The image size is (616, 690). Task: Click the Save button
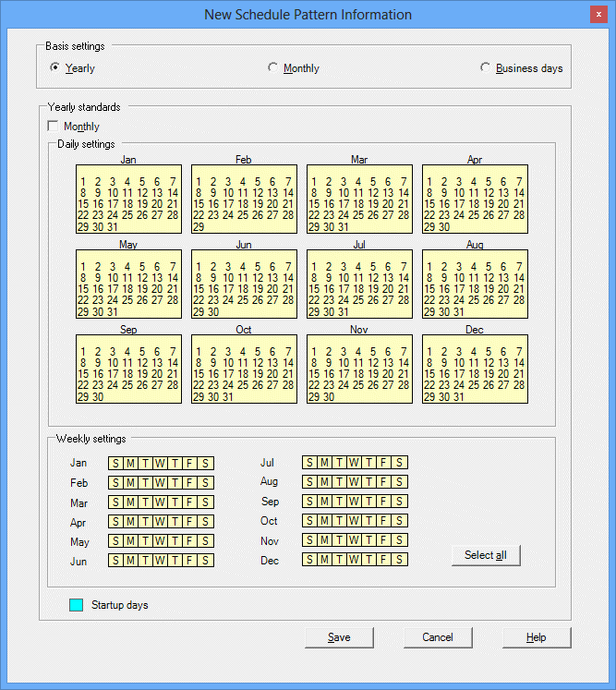tap(339, 637)
